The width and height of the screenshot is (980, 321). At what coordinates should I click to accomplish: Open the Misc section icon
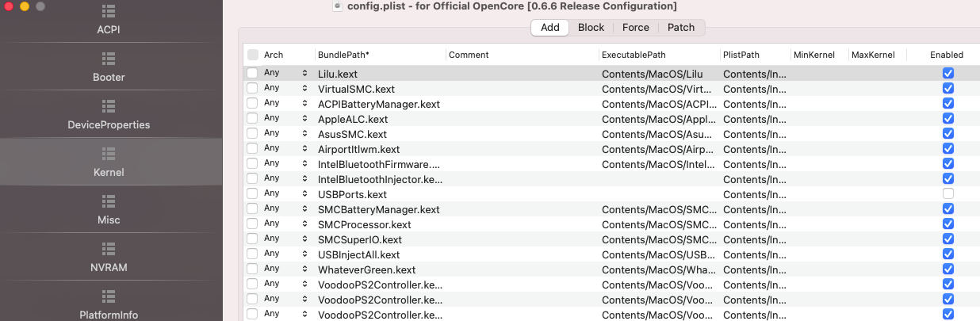(x=109, y=202)
